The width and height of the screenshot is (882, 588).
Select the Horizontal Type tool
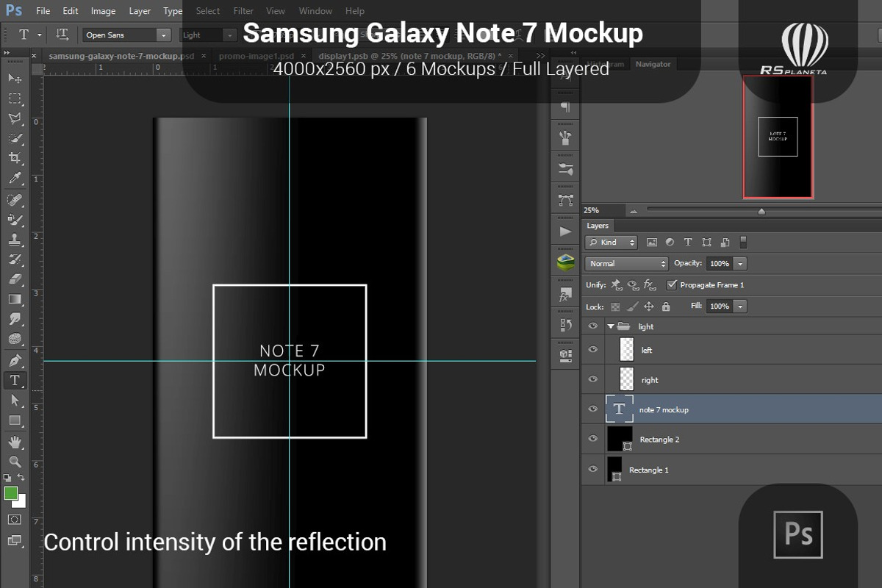pos(15,380)
